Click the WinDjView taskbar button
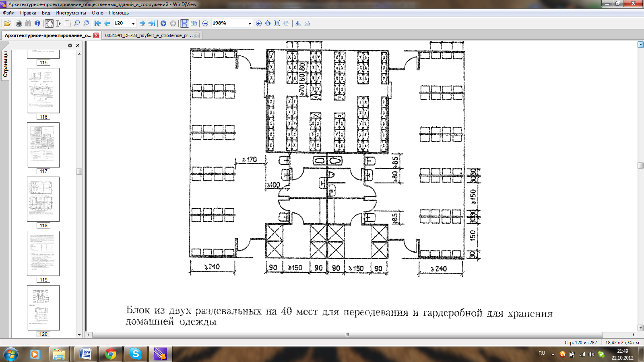 (x=160, y=354)
